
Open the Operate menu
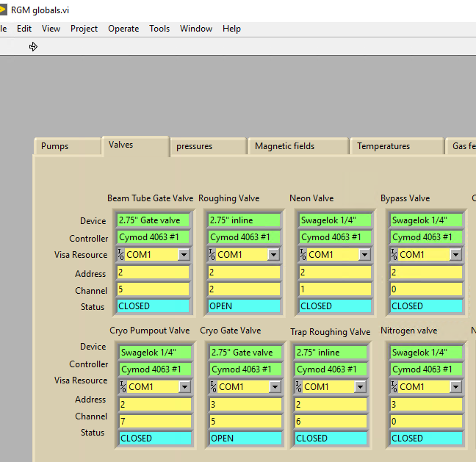123,29
